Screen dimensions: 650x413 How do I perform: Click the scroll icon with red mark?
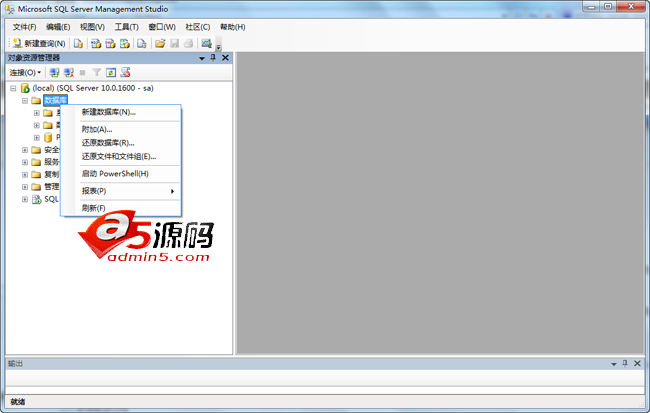coord(125,73)
